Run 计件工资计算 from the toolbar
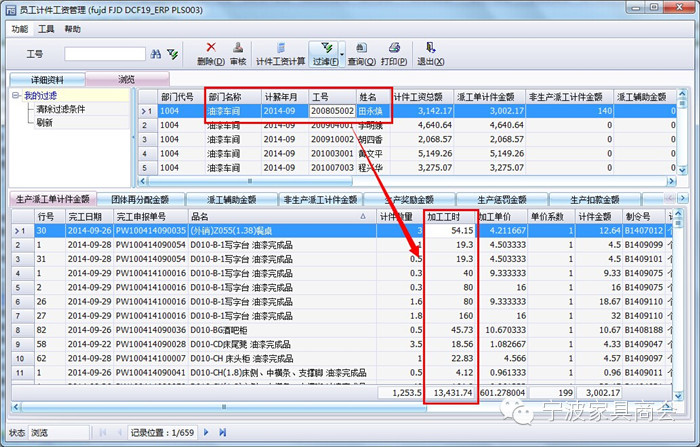The height and width of the screenshot is (447, 700). click(x=280, y=54)
